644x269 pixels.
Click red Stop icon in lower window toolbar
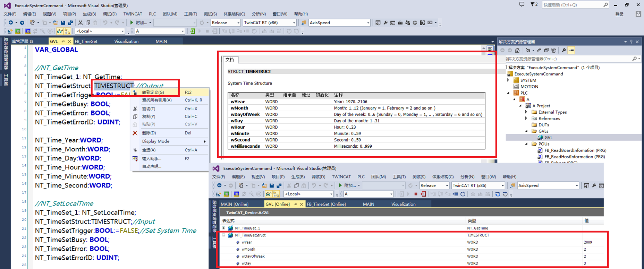[416, 194]
